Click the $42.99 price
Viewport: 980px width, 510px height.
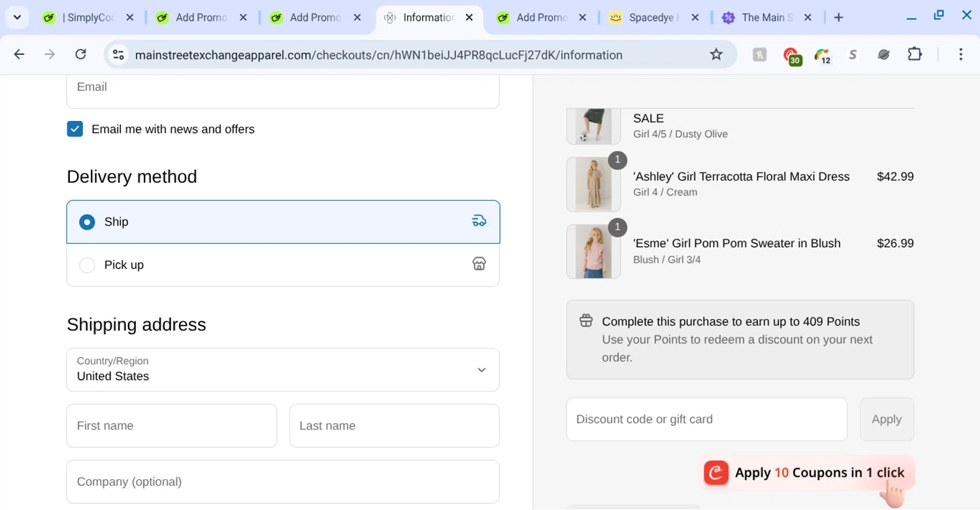tap(895, 177)
